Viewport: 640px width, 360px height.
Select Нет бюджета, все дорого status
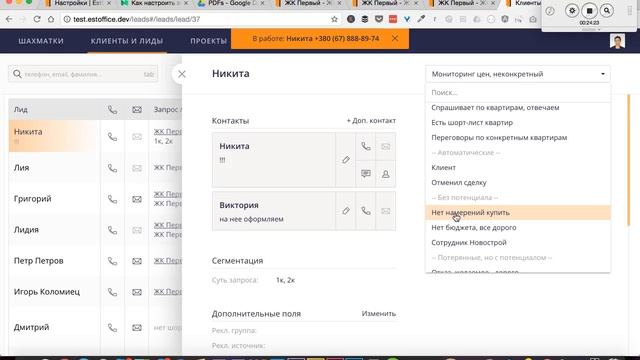[x=518, y=227]
